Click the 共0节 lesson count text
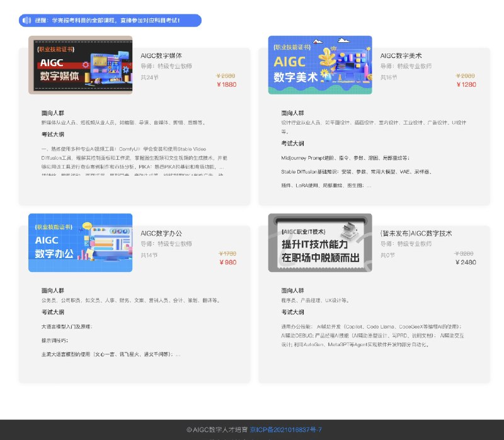 (x=387, y=255)
